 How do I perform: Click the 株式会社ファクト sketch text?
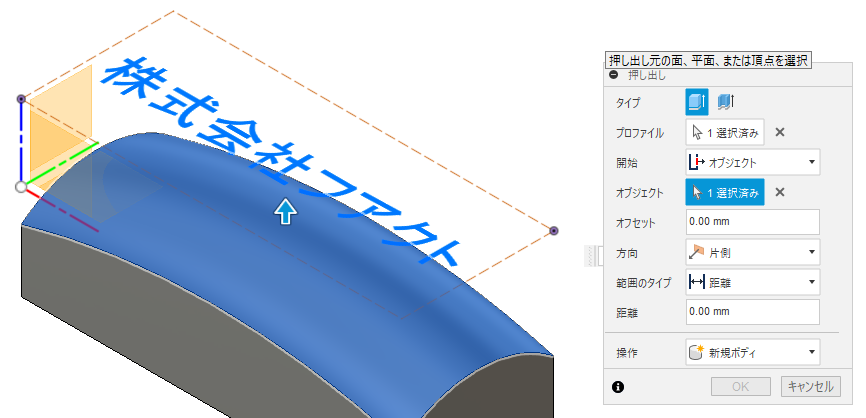[280, 163]
